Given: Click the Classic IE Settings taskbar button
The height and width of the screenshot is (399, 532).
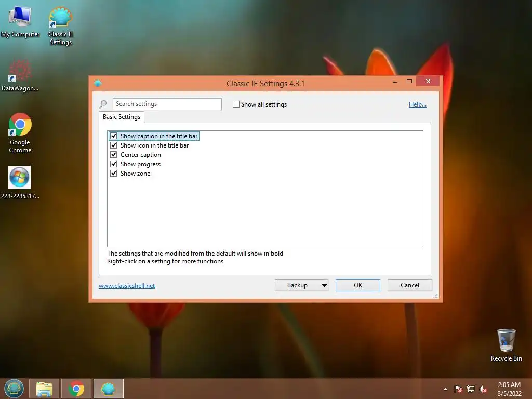Looking at the screenshot, I should pos(109,389).
